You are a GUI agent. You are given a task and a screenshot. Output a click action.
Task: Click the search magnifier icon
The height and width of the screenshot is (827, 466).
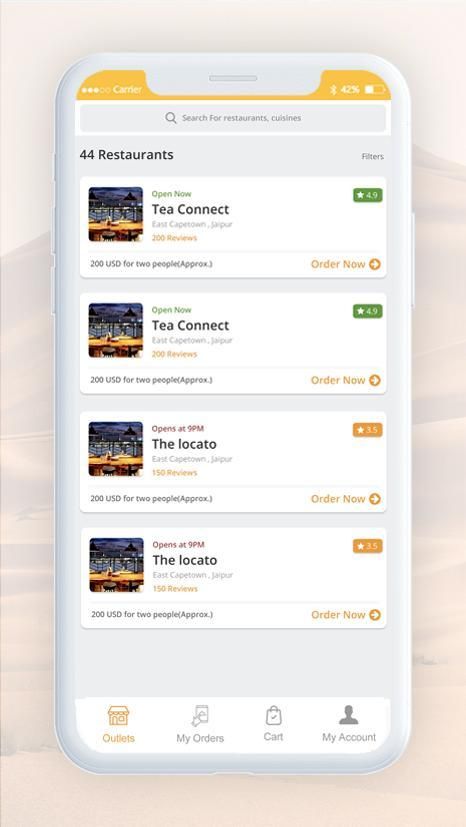[171, 118]
